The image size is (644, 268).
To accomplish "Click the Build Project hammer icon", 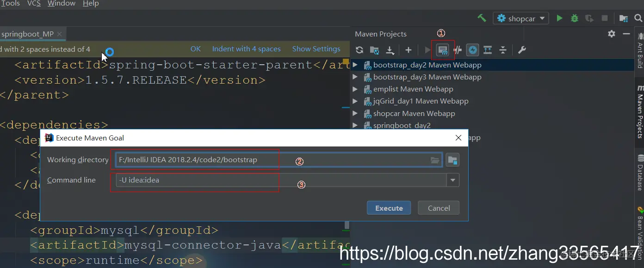I will point(482,18).
